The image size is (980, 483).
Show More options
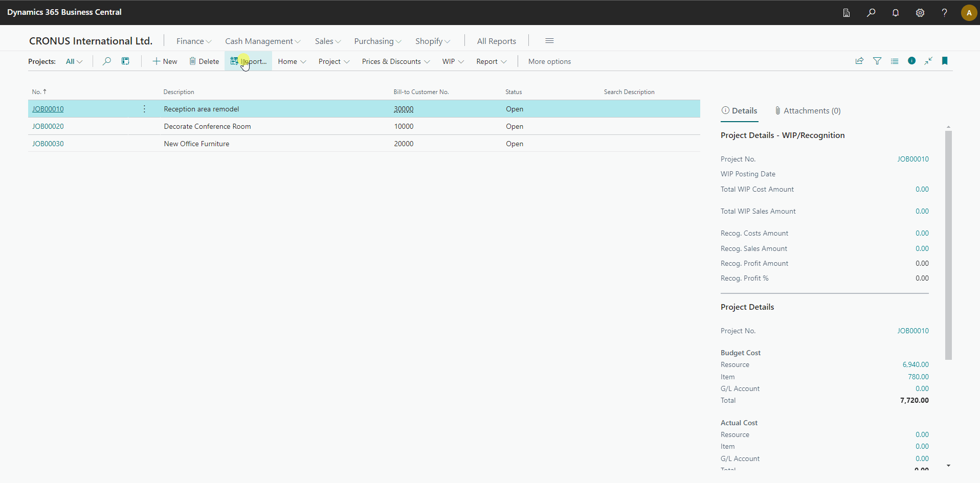pyautogui.click(x=549, y=61)
